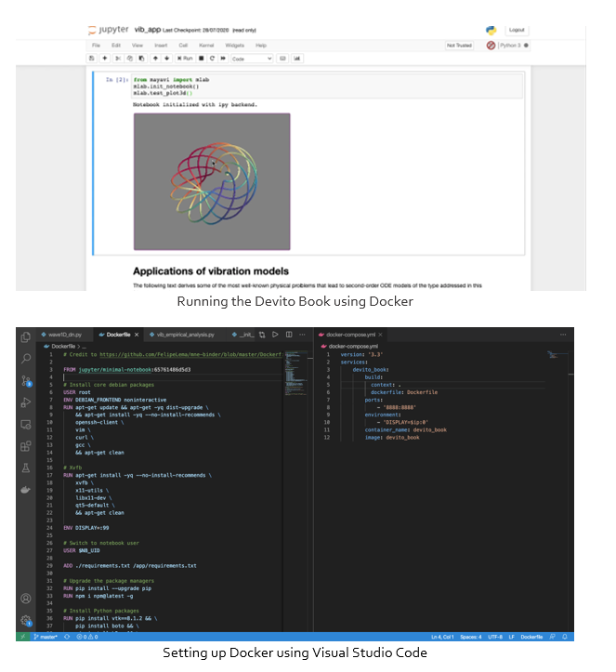Open VS Code Extensions icon
This screenshot has height=672, width=616.
tap(26, 446)
